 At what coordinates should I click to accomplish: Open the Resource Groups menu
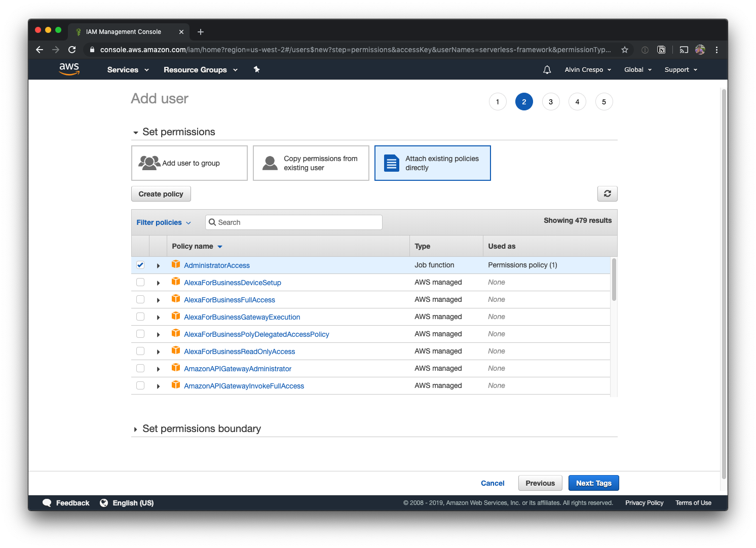(200, 70)
